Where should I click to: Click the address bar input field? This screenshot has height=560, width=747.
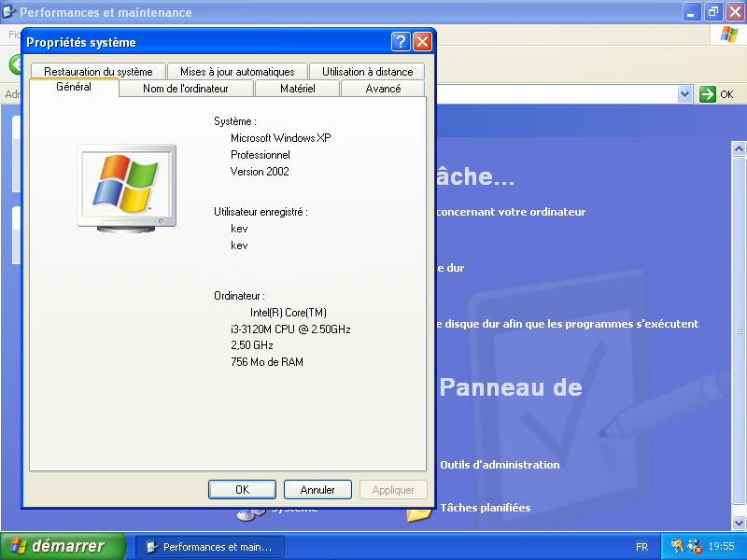tap(557, 94)
